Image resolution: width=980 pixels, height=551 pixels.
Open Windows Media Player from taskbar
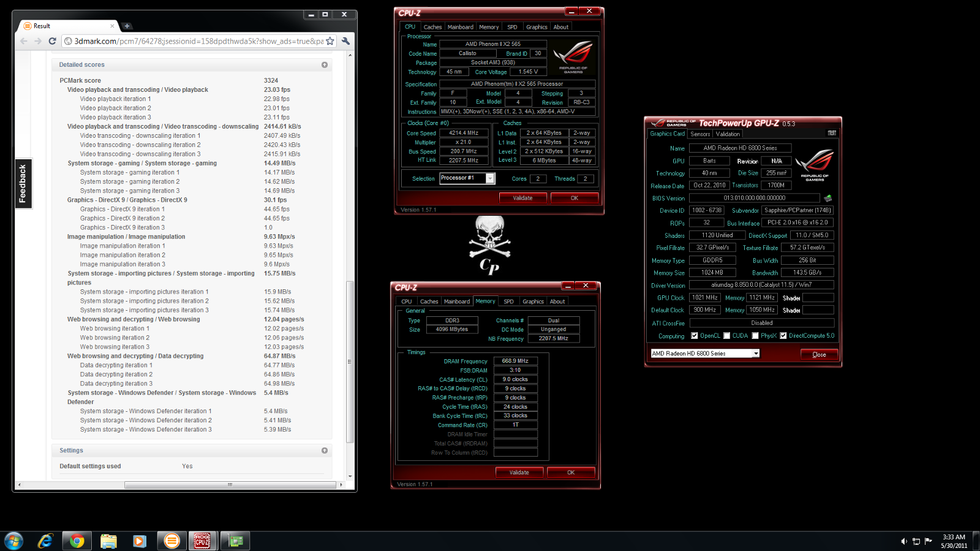pyautogui.click(x=140, y=541)
